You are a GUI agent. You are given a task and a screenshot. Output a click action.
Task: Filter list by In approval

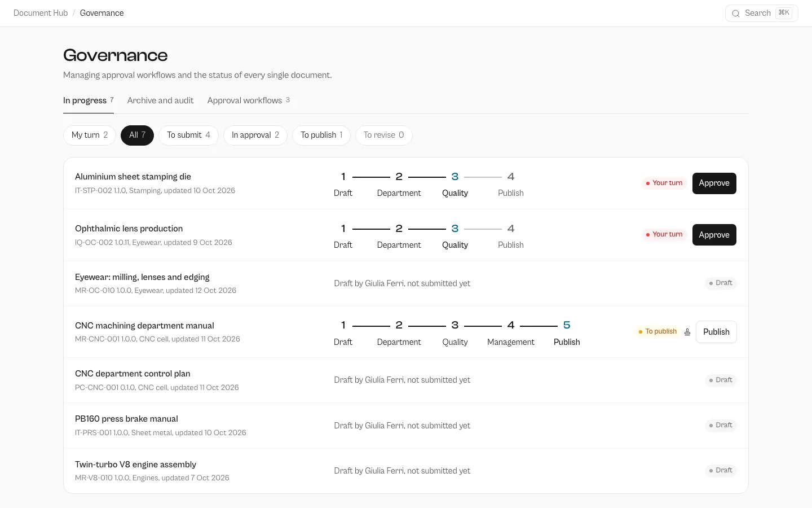[x=255, y=135]
